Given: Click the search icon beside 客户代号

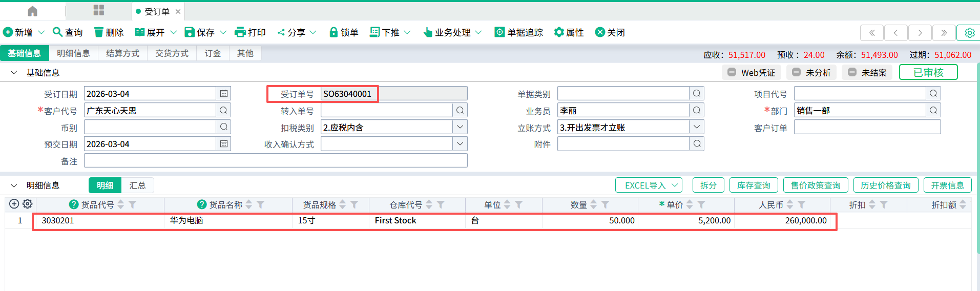Looking at the screenshot, I should (223, 111).
